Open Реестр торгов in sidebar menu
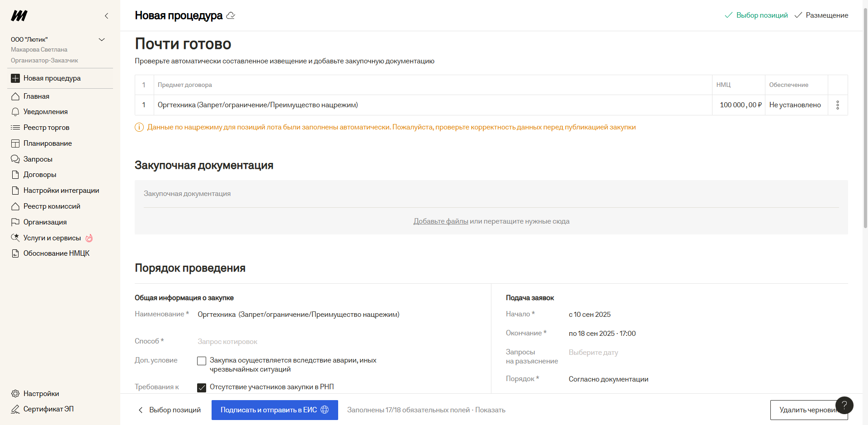Screen dimensions: 868x425 pos(46,128)
